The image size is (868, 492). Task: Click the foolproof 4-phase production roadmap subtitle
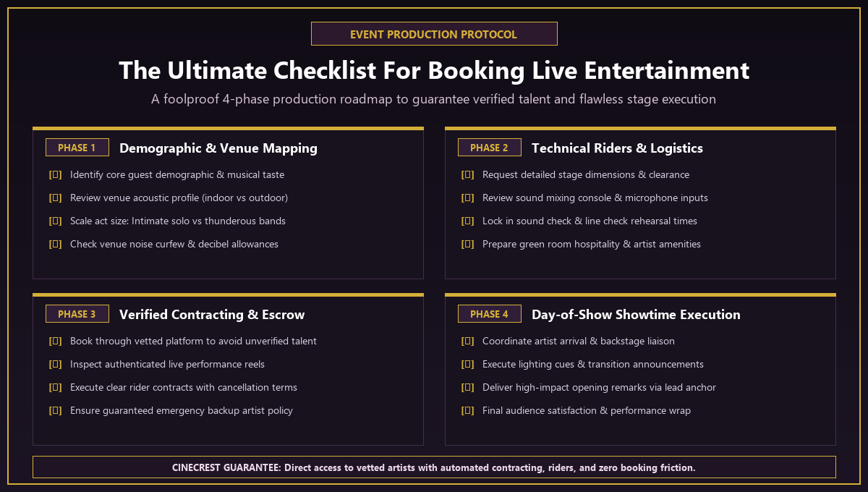(x=434, y=99)
